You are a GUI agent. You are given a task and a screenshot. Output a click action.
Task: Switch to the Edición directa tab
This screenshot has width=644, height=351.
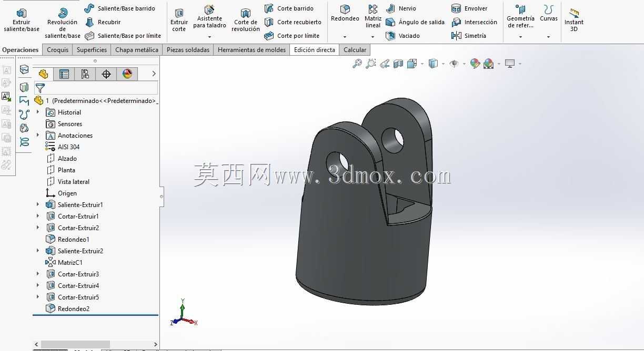(315, 50)
